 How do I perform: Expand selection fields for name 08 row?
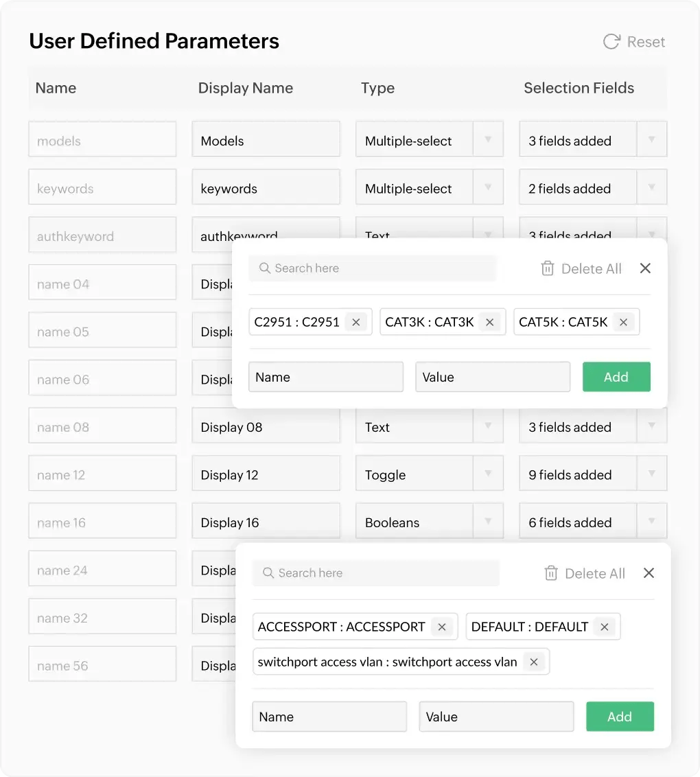[651, 426]
